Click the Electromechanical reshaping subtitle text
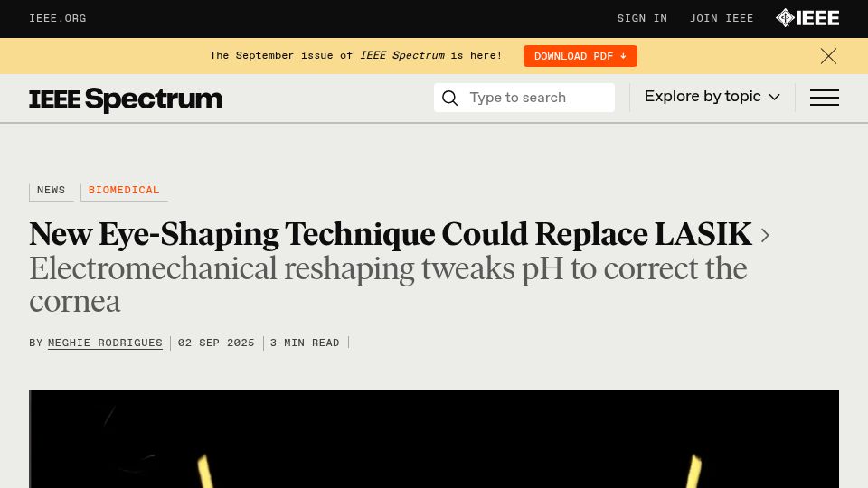The image size is (868, 488). (x=388, y=285)
